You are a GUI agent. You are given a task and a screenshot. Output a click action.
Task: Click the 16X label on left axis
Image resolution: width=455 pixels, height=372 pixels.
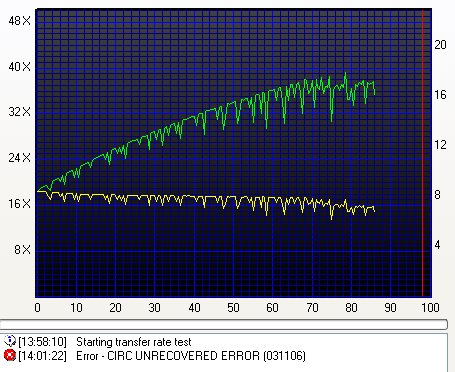click(x=19, y=203)
